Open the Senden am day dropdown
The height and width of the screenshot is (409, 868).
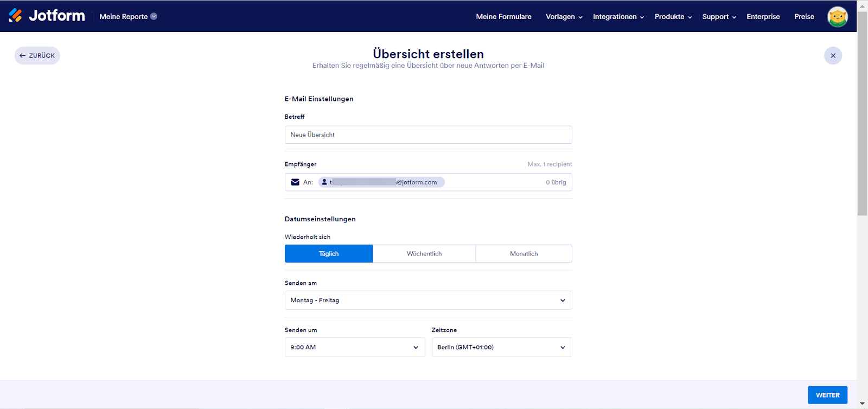428,301
